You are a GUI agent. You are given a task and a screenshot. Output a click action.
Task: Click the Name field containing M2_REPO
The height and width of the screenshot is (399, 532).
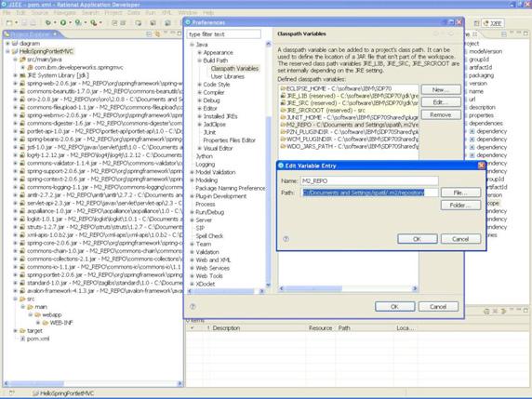369,180
